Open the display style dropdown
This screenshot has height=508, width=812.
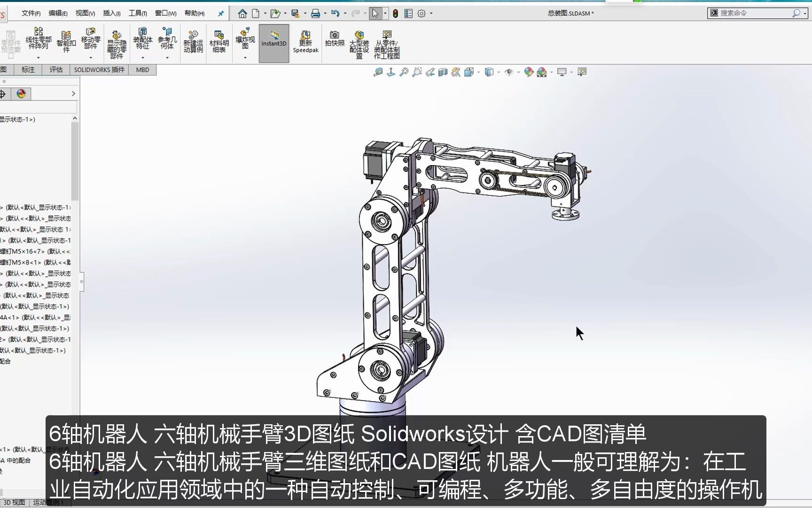click(x=497, y=71)
